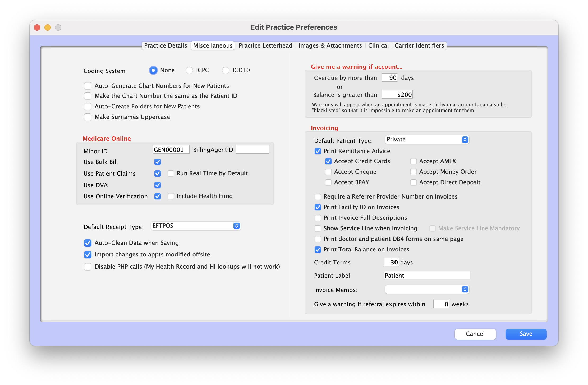Check Accept Cheque

pos(328,172)
